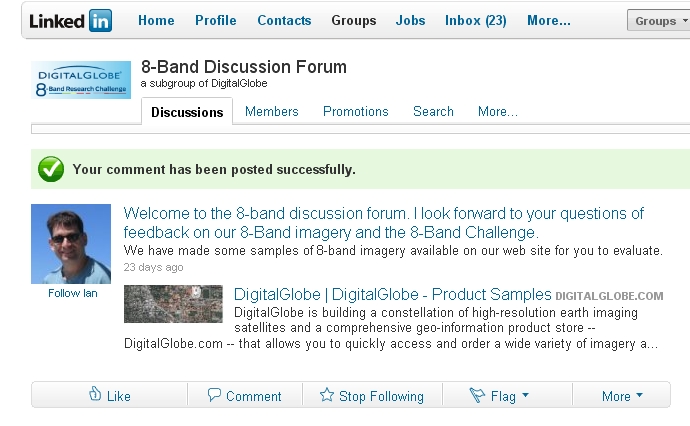This screenshot has width=690, height=426.
Task: Switch to the Promotions tab
Action: click(x=356, y=112)
